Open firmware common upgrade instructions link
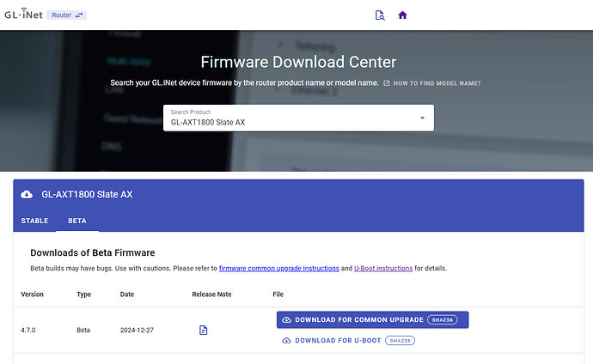Image resolution: width=593 pixels, height=364 pixels. 279,268
